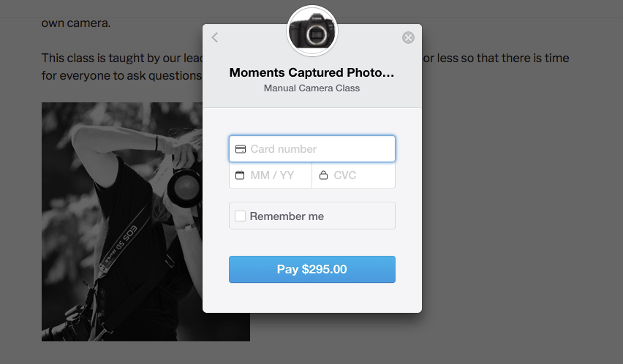Click the Manual Camera Class subtitle

tap(311, 88)
